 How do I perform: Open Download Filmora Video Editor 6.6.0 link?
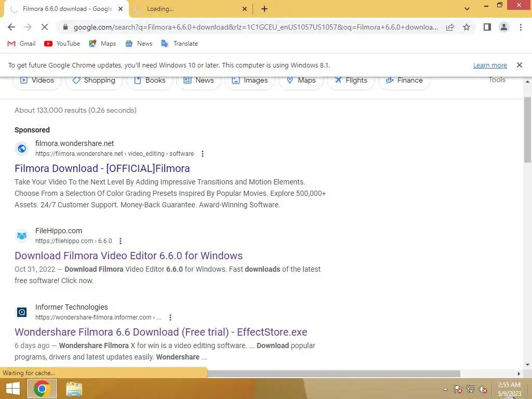tap(129, 256)
